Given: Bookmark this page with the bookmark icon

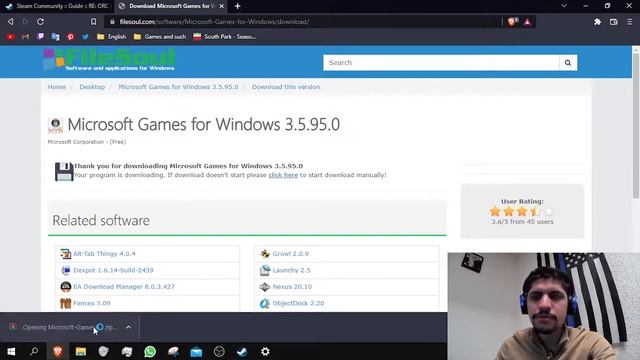Looking at the screenshot, I should (x=93, y=22).
